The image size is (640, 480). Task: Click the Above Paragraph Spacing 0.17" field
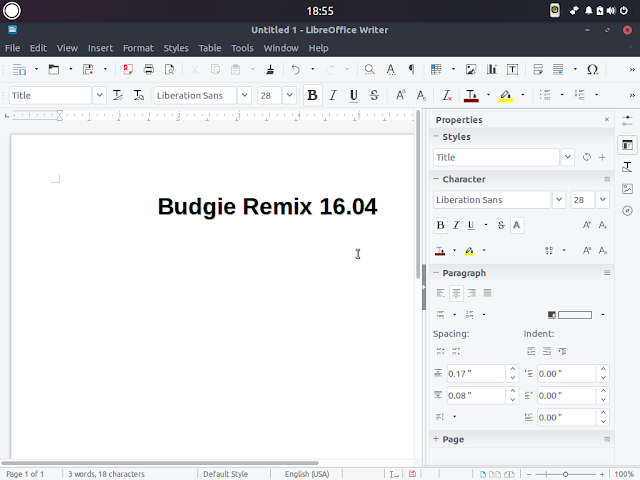tap(476, 373)
